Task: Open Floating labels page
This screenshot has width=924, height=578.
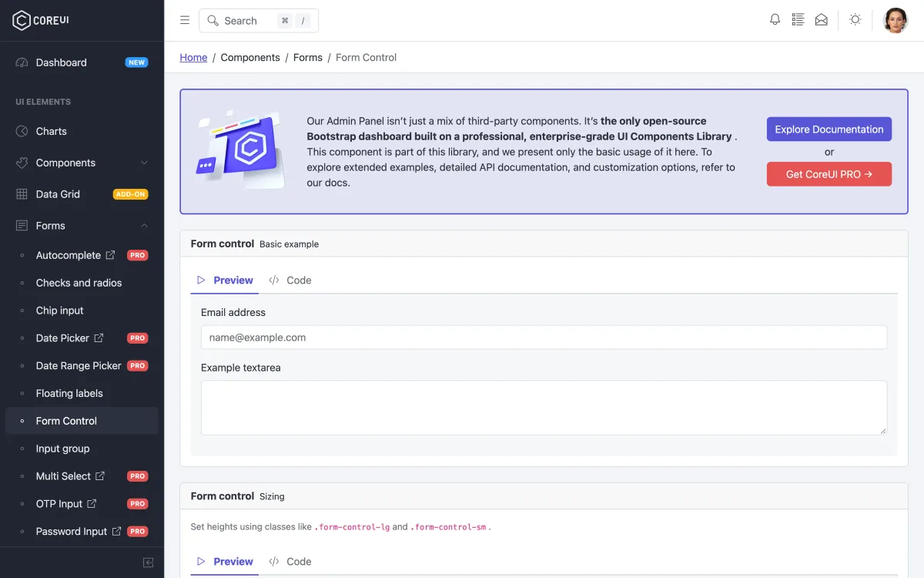Action: [82, 393]
